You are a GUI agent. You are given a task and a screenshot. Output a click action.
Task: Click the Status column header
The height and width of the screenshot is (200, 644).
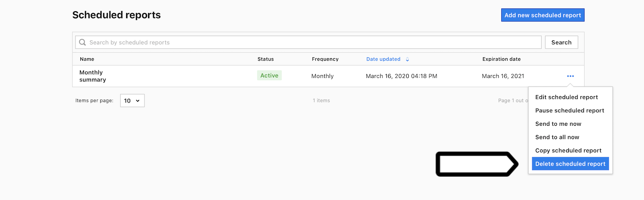click(266, 59)
